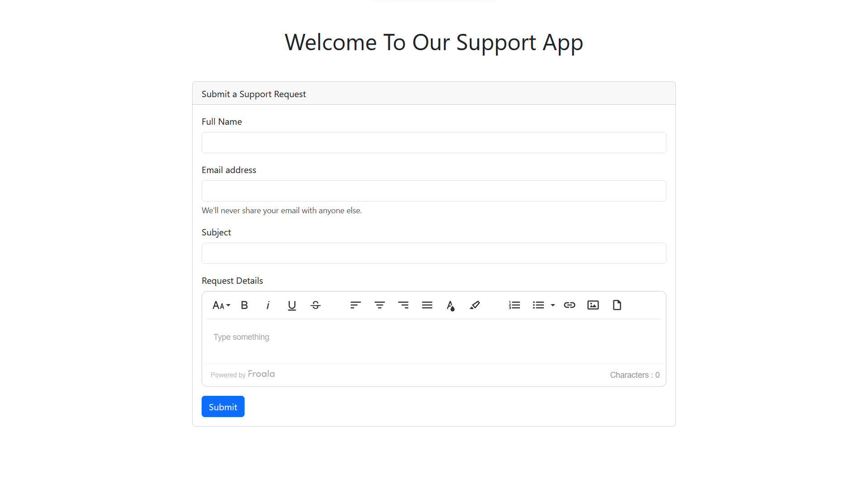Align text to the right
Image resolution: width=868 pixels, height=488 pixels.
[x=403, y=305]
